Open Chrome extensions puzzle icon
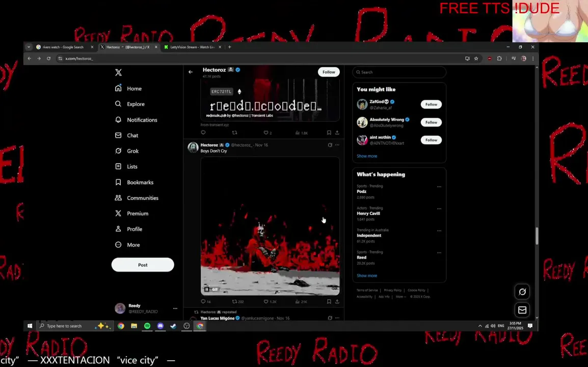588x367 pixels. pos(499,59)
